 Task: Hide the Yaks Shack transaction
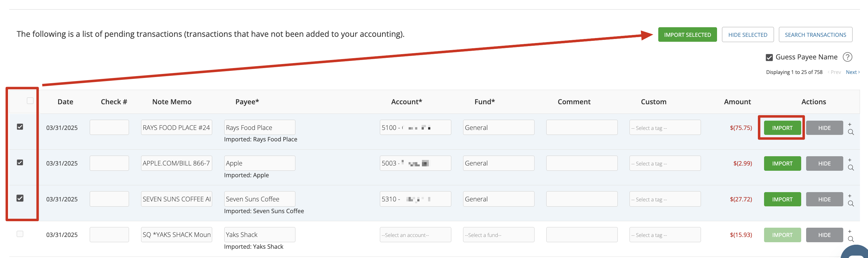pyautogui.click(x=824, y=235)
